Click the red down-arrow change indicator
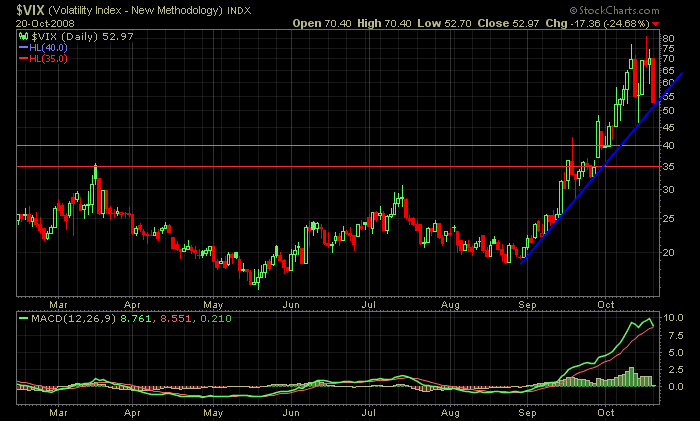 tap(655, 24)
